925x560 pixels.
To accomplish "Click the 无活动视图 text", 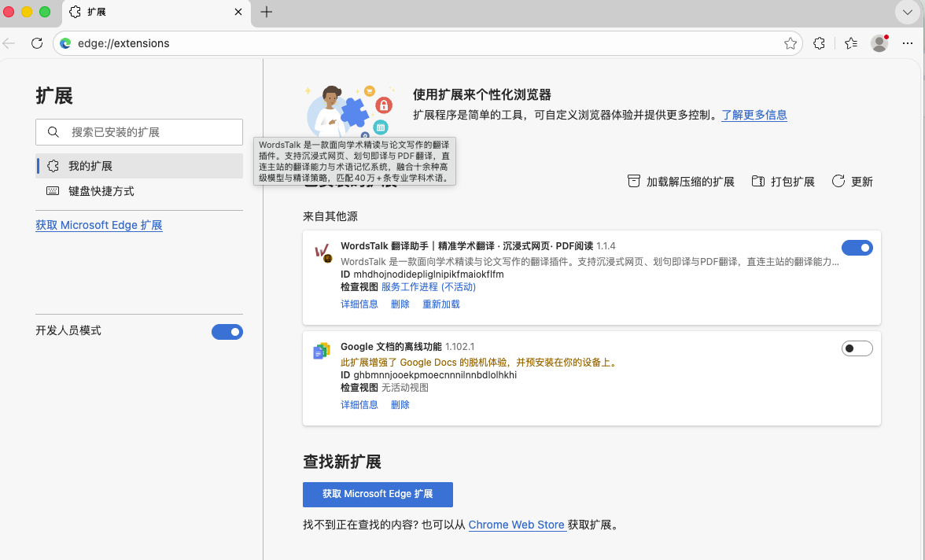I will click(x=404, y=388).
